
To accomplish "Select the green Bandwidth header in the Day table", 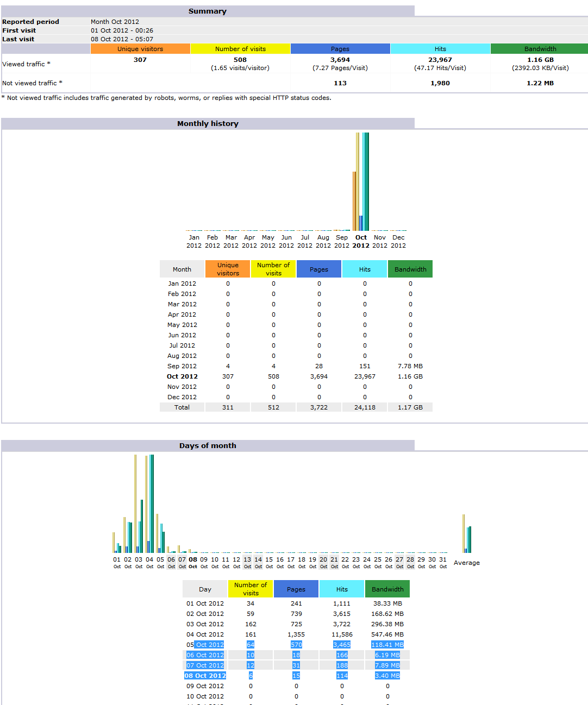I will click(387, 589).
